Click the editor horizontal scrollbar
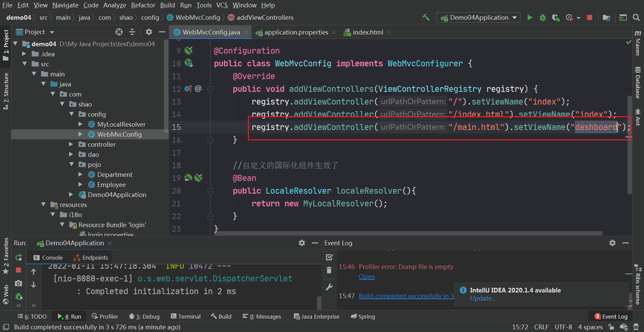644x332 pixels. [x=408, y=233]
